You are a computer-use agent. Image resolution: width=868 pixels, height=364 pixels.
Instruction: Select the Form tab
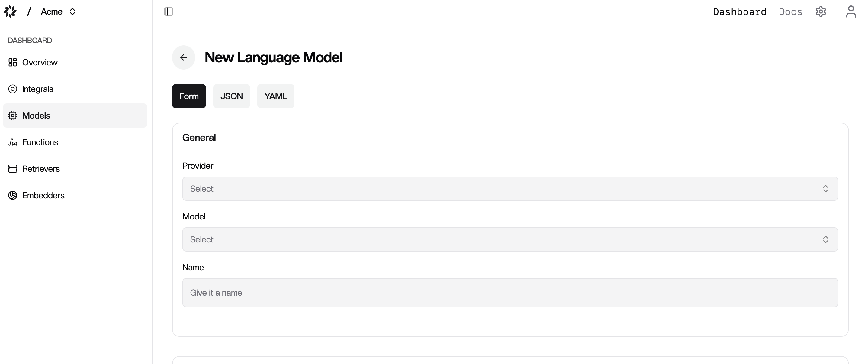189,96
